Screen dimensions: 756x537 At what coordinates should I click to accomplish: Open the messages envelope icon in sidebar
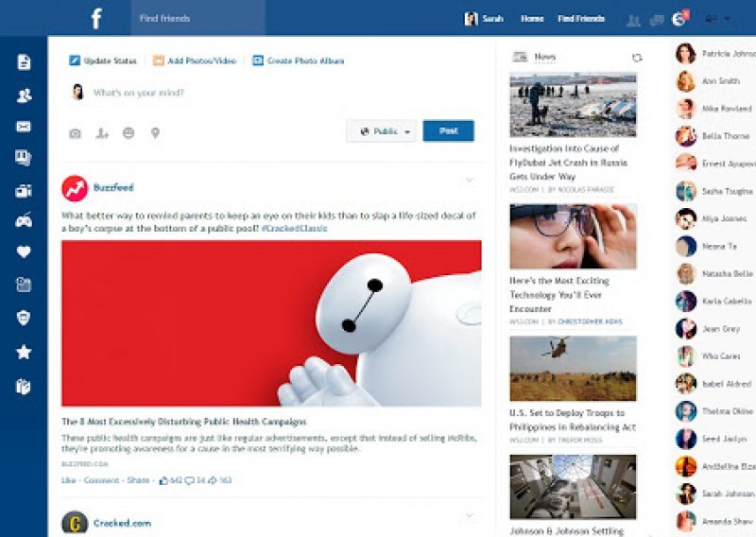(x=24, y=127)
